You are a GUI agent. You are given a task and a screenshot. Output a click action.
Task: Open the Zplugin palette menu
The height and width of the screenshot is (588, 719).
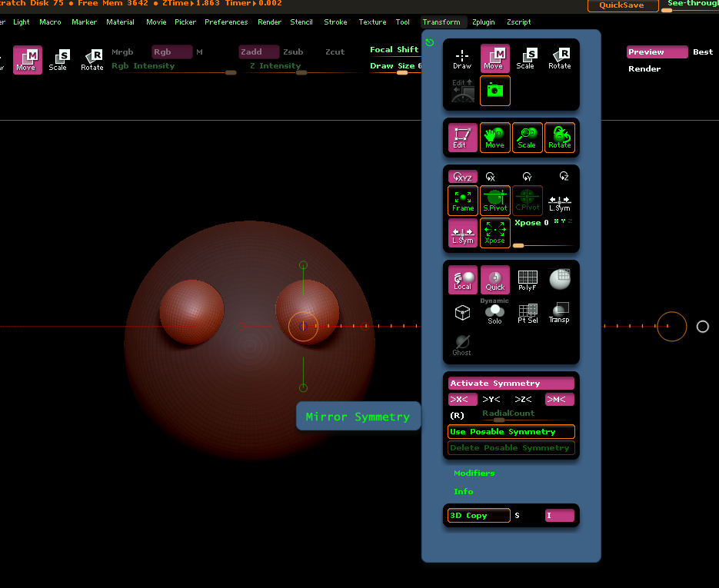pyautogui.click(x=484, y=22)
